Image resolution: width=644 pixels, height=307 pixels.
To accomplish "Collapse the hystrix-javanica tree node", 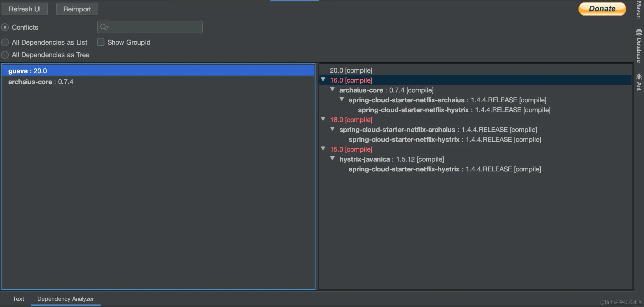I will pos(332,159).
